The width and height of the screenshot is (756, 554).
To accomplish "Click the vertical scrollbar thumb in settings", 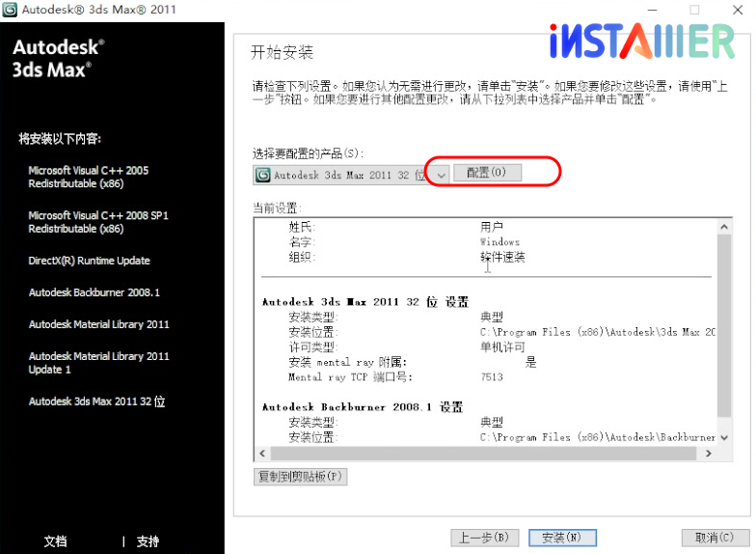I will [724, 326].
